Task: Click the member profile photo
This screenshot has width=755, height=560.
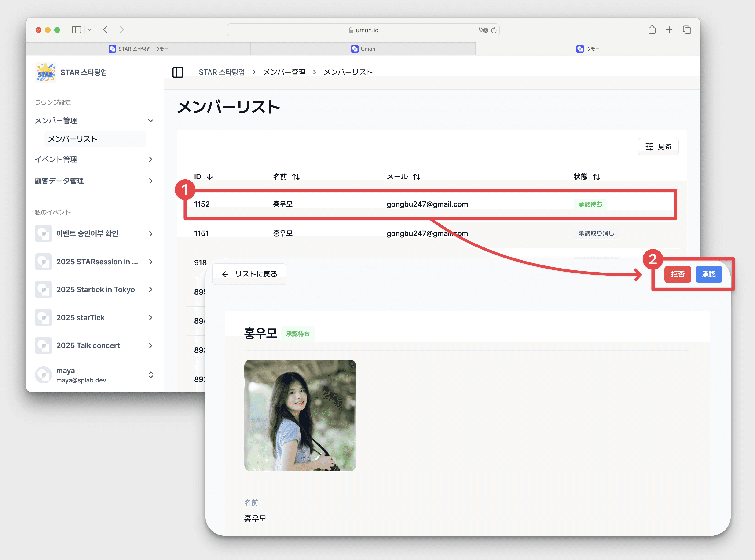Action: (x=300, y=415)
